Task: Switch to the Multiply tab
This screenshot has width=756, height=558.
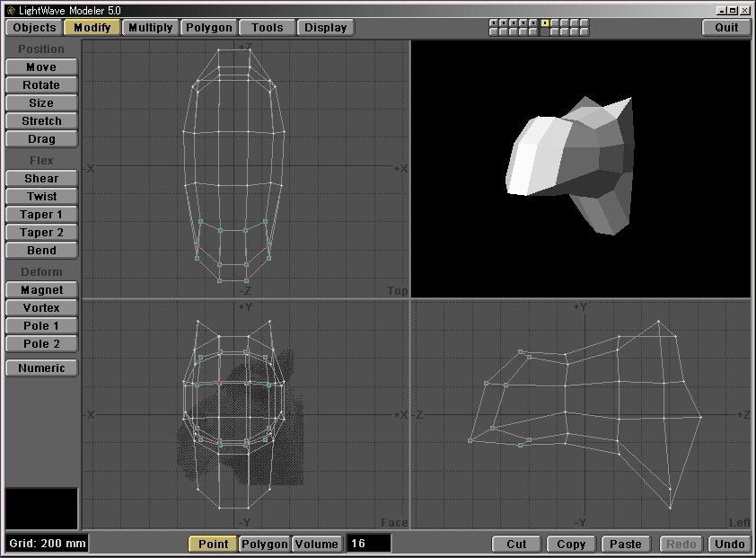Action: (x=150, y=27)
